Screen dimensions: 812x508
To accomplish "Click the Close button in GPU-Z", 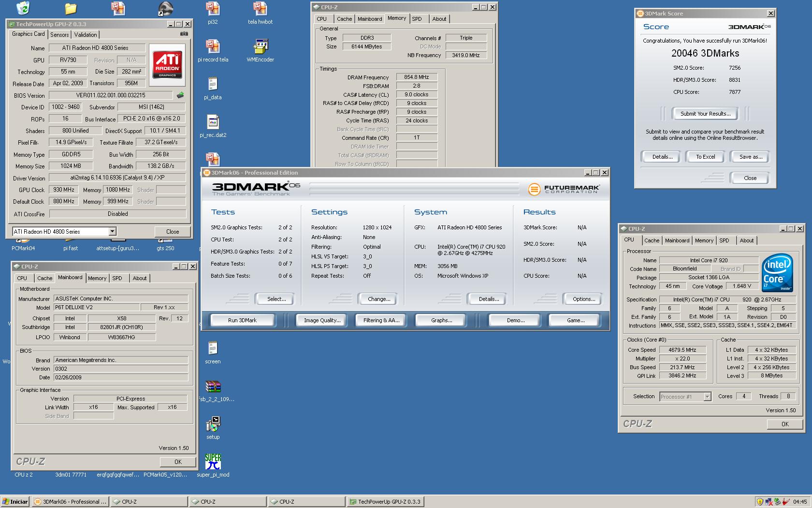I will (173, 232).
